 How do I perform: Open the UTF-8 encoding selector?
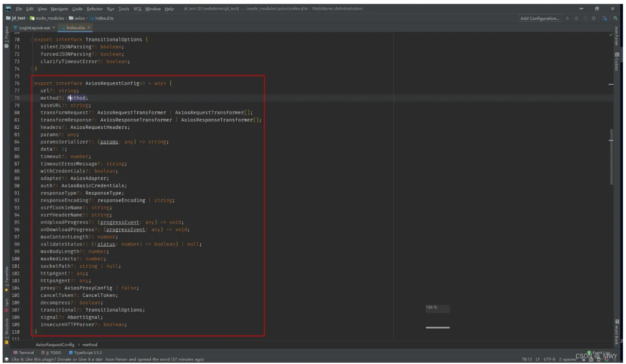pos(550,359)
